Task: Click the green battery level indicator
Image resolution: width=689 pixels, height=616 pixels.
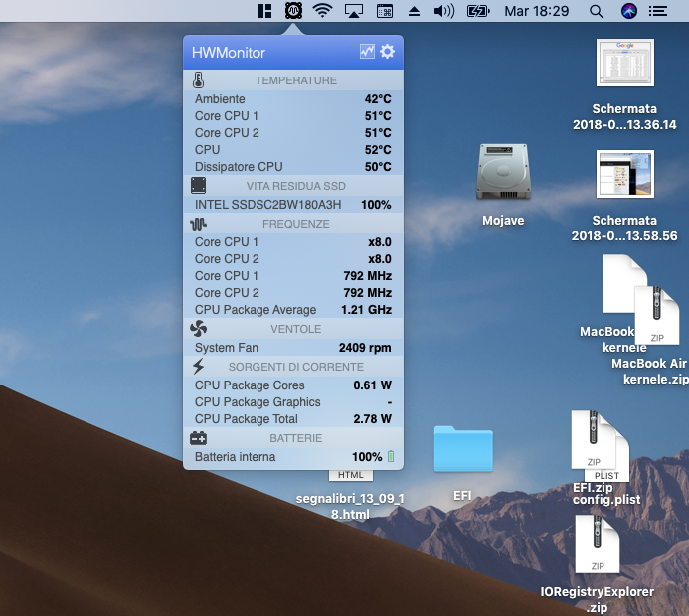Action: tap(391, 456)
